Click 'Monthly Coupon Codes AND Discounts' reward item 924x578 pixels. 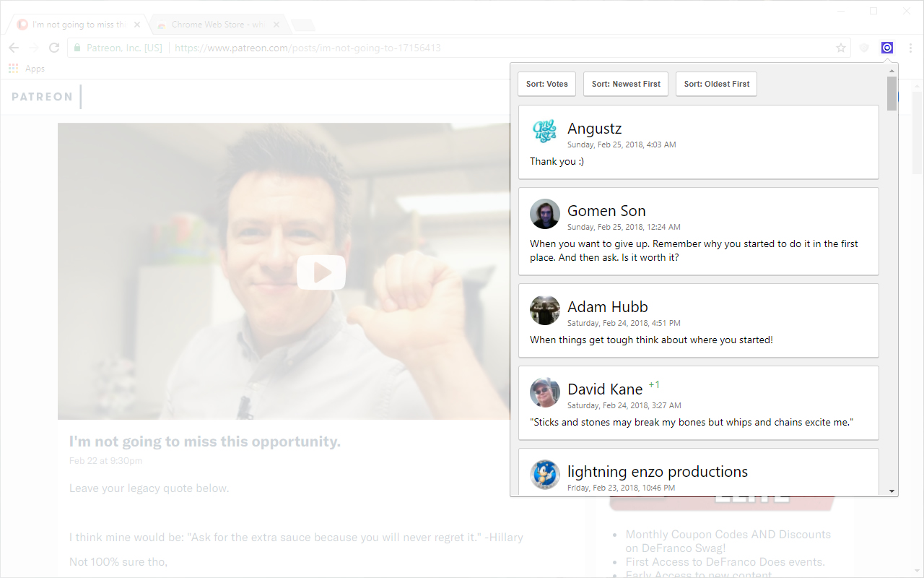[x=728, y=541]
